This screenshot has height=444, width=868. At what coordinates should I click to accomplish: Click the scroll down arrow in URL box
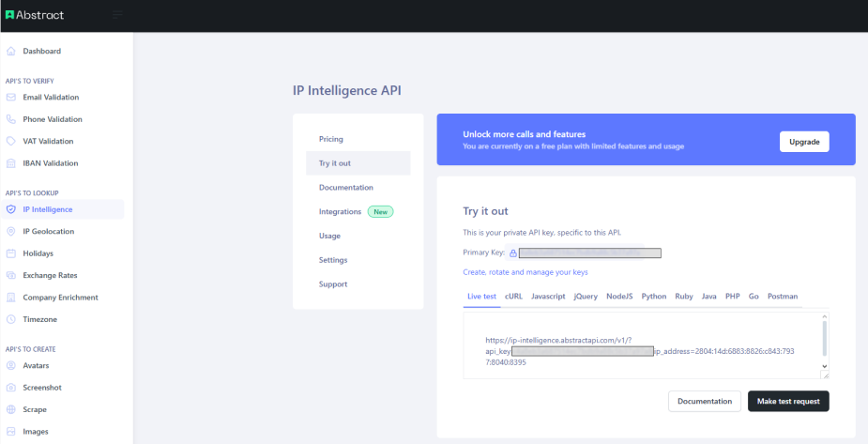[x=825, y=366]
